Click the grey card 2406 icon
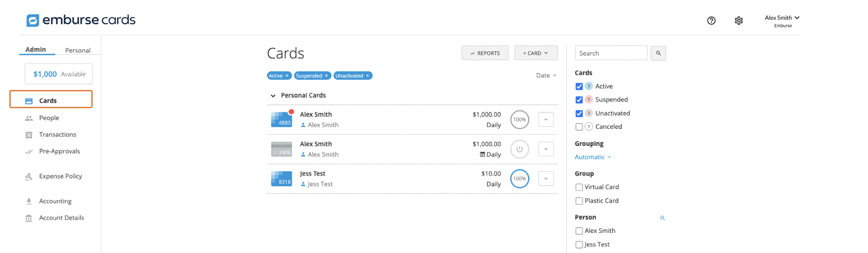The width and height of the screenshot is (868, 253). click(x=281, y=149)
